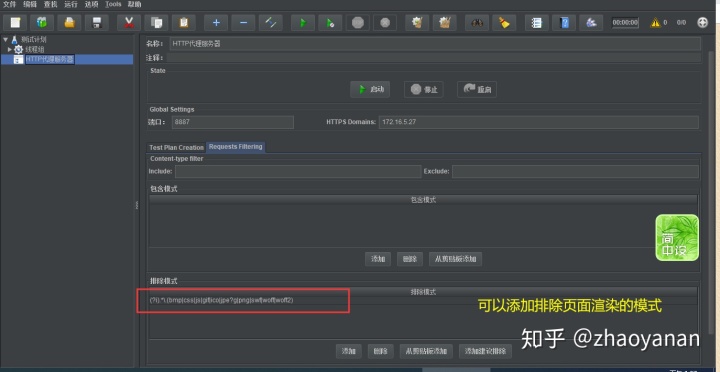Click the 重启 restart button
This screenshot has width=720, height=372.
[x=477, y=90]
